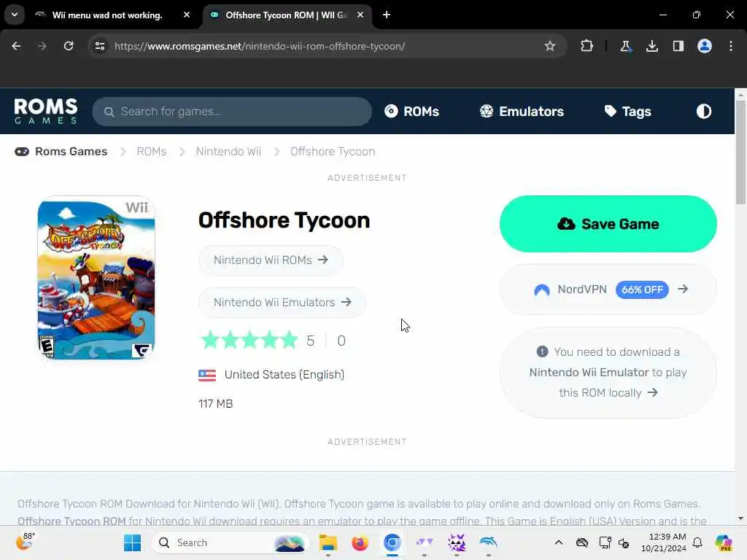Close the Offshore Tycoon ROM tab

[360, 15]
